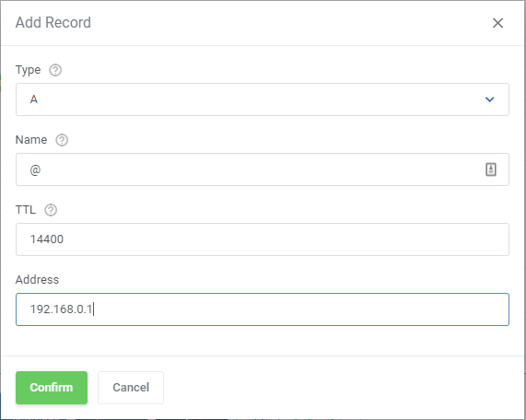Expand the Type dropdown via chevron arrow

tap(490, 99)
